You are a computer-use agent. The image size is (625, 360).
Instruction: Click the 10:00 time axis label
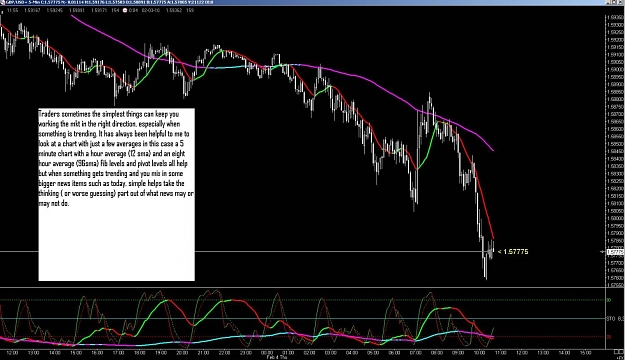pos(479,353)
